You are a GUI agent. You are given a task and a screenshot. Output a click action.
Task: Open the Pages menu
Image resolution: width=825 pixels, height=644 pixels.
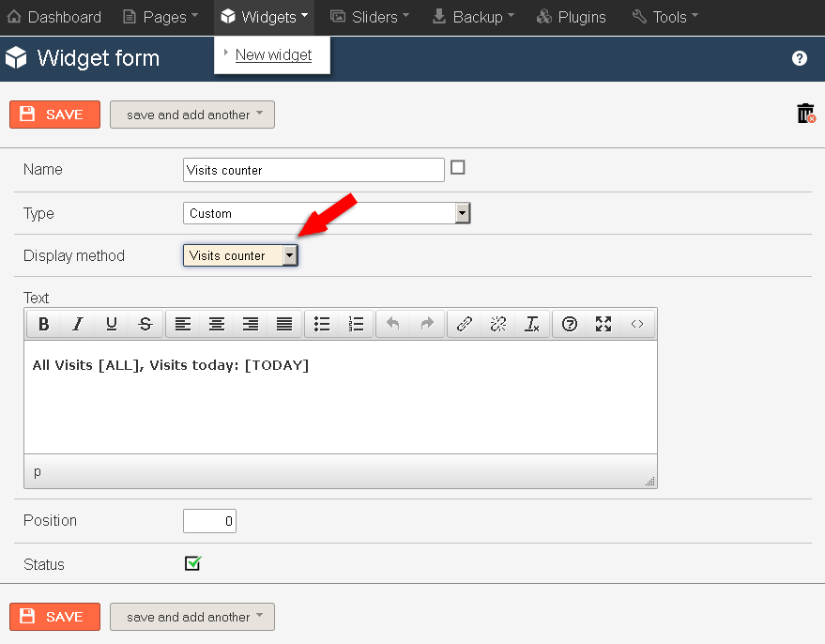point(160,17)
